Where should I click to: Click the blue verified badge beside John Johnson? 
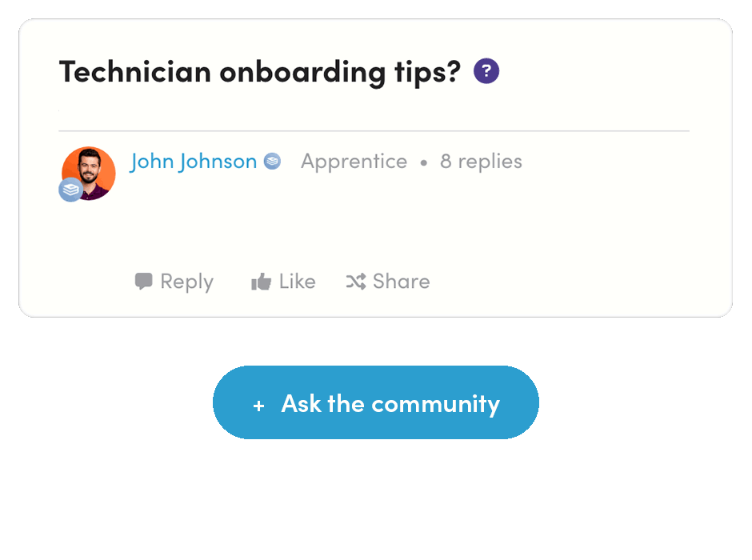271,161
